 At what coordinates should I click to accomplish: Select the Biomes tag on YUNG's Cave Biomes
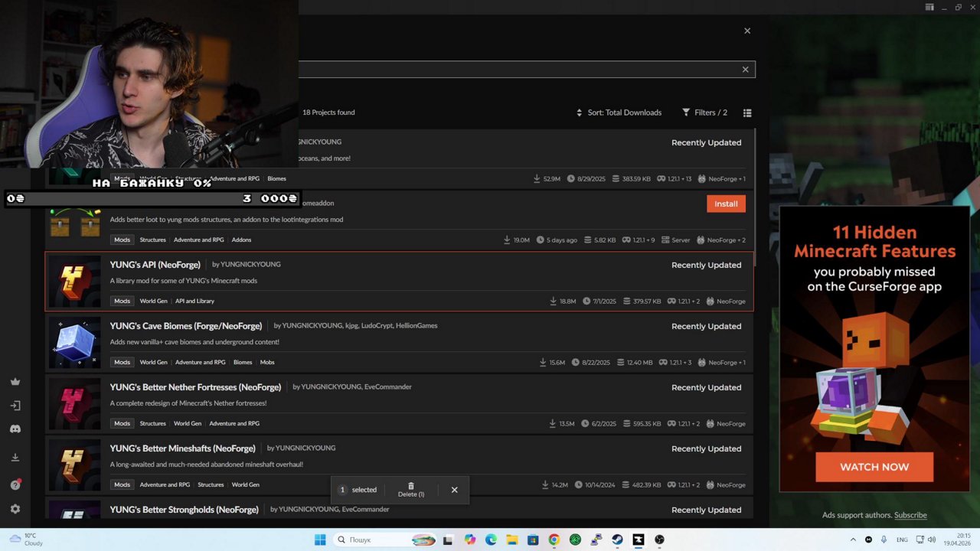(243, 362)
